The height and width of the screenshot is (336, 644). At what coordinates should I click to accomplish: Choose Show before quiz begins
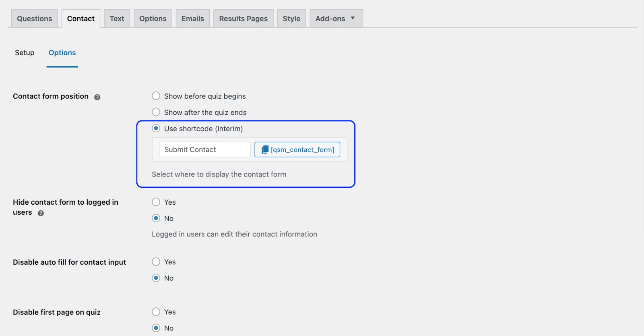click(x=156, y=96)
